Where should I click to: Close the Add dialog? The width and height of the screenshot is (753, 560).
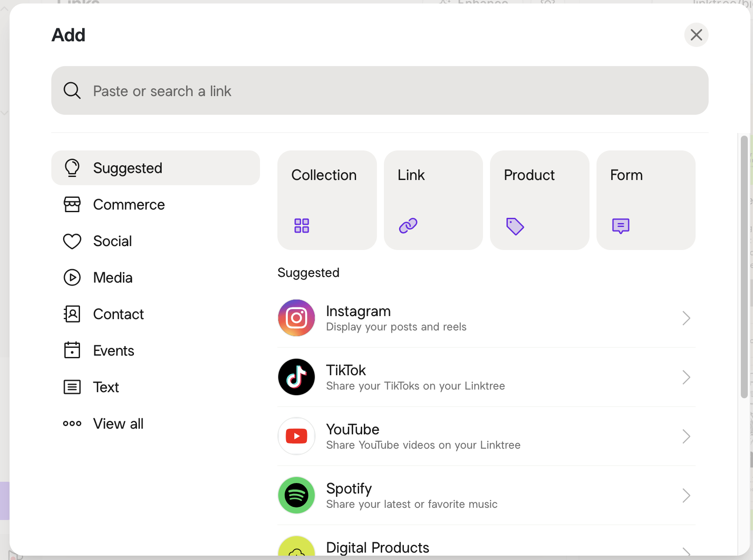tap(696, 35)
